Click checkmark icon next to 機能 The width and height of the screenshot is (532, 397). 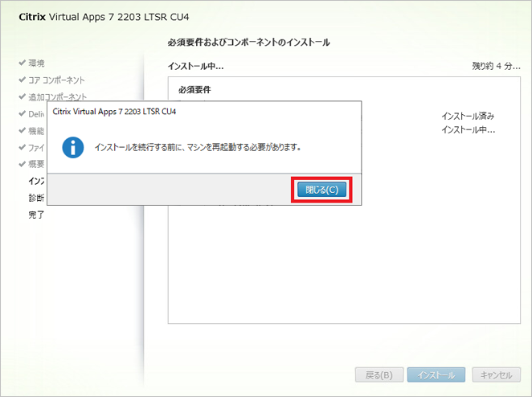tap(23, 130)
